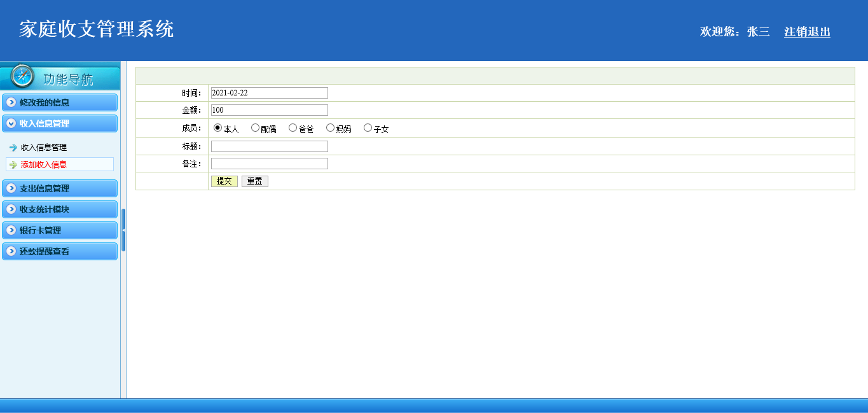Screen dimensions: 868x413
Task: Expand 支出信息管理 via its arrow icon
Action: (11, 188)
